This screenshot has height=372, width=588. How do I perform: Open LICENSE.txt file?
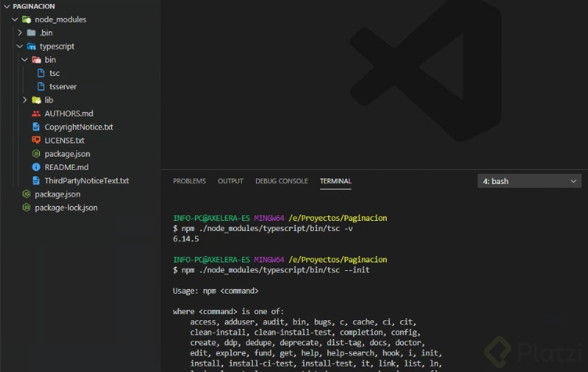(64, 141)
